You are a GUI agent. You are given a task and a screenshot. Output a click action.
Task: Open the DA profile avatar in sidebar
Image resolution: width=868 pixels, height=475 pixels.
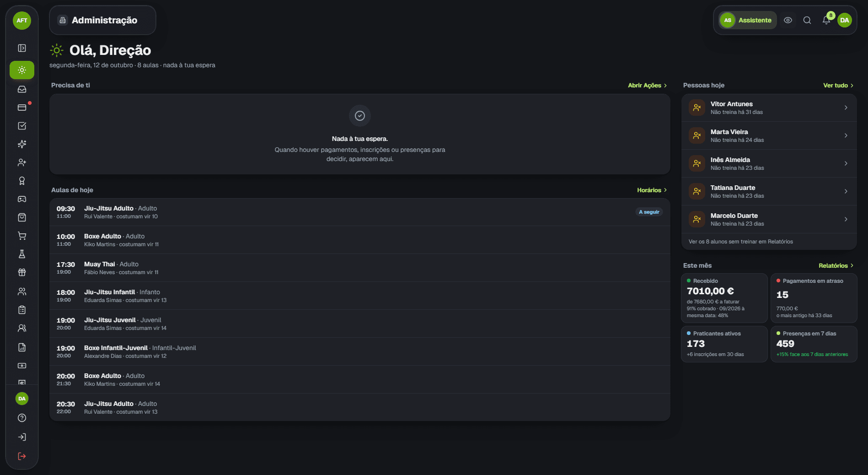[22, 399]
